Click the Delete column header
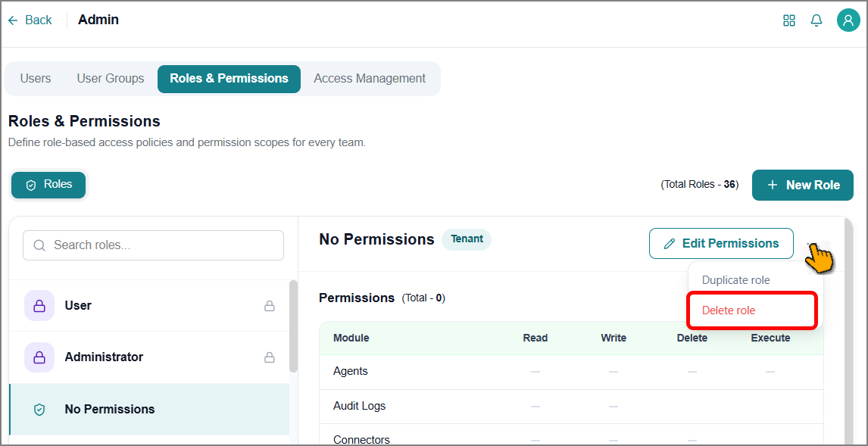The width and height of the screenshot is (868, 446). (692, 338)
